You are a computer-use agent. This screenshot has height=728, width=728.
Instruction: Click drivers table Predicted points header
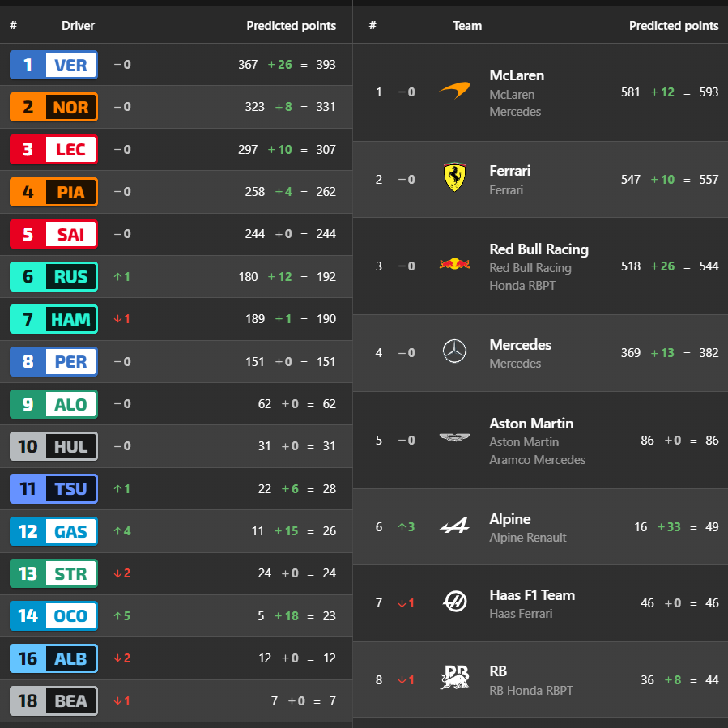(x=291, y=26)
